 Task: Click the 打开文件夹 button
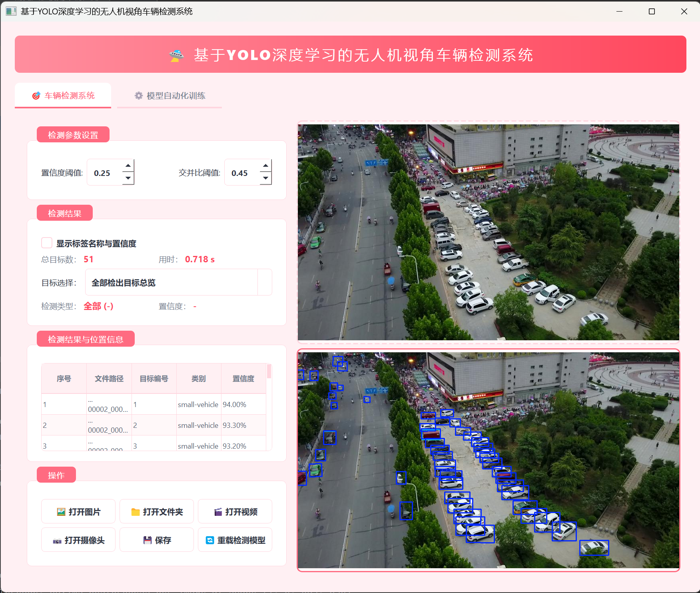click(157, 511)
